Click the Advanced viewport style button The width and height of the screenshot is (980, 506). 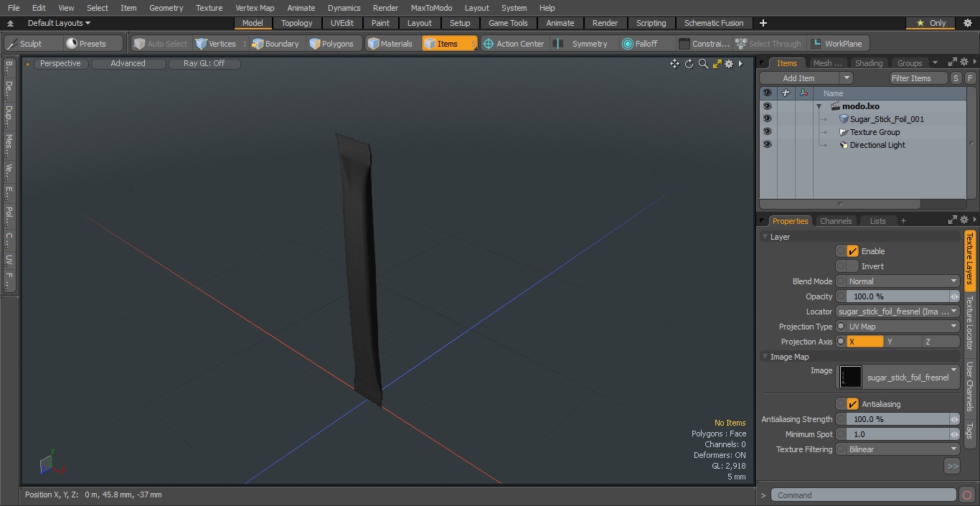click(x=128, y=63)
